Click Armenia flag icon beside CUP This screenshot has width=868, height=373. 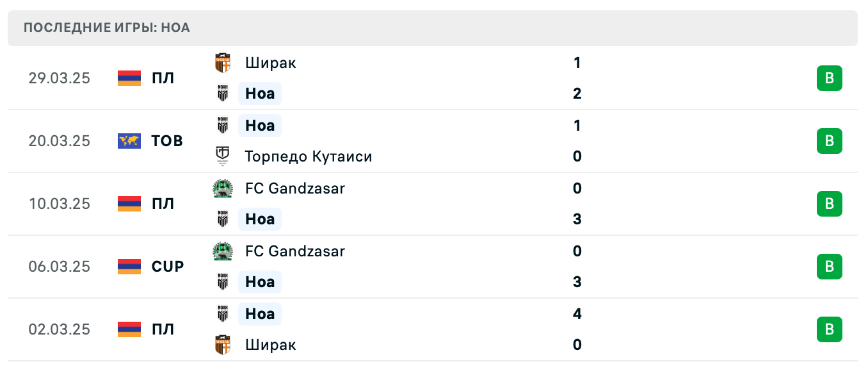(129, 267)
